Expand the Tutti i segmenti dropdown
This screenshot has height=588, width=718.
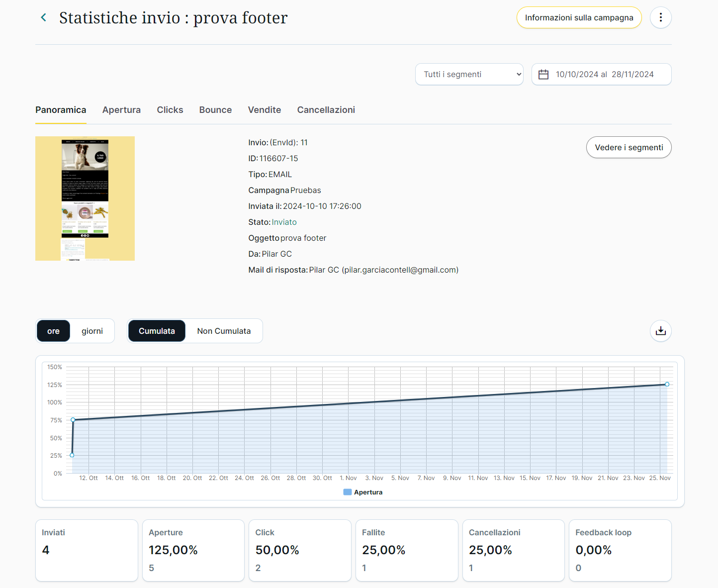tap(469, 75)
